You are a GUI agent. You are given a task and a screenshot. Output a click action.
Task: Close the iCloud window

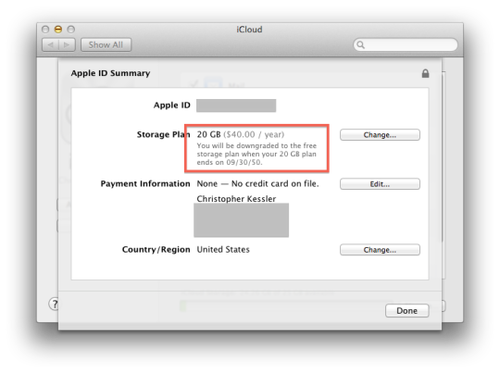coord(46,29)
